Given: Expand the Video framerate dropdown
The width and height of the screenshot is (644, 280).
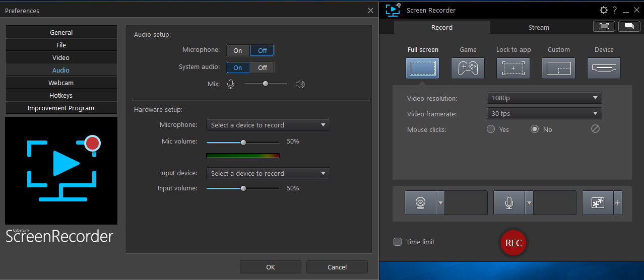Looking at the screenshot, I should (x=544, y=114).
